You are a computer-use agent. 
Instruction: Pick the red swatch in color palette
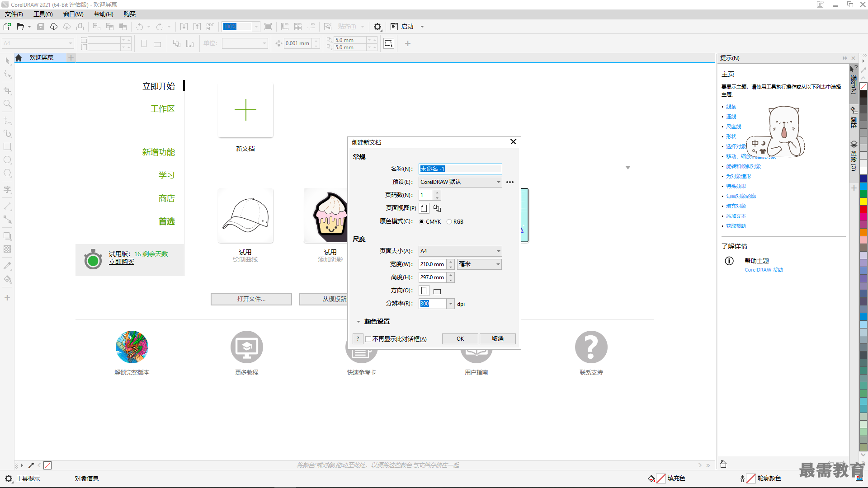(863, 209)
